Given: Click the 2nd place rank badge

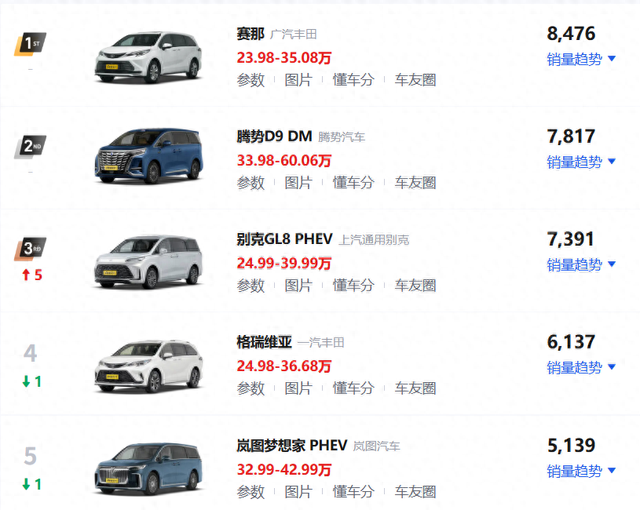Looking at the screenshot, I should tap(30, 146).
